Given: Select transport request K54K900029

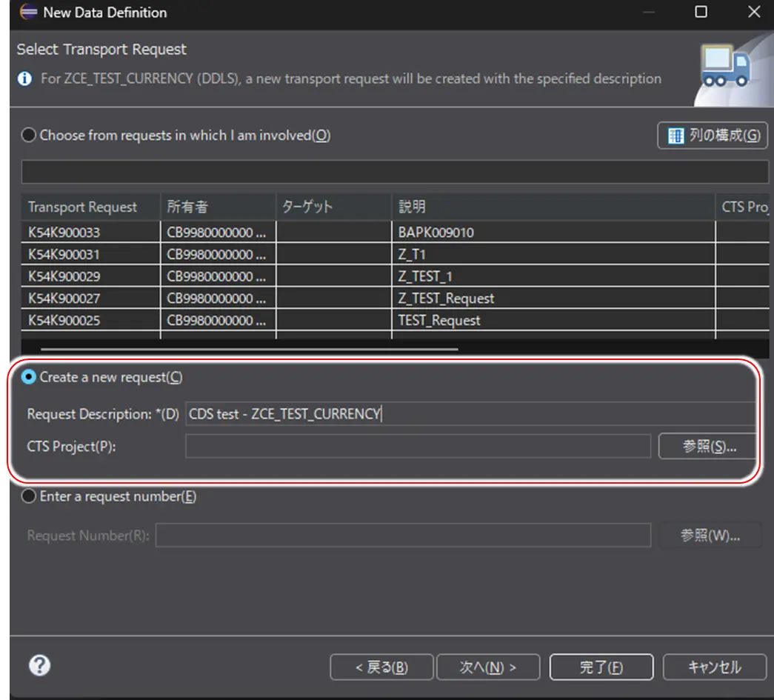Looking at the screenshot, I should (90, 276).
